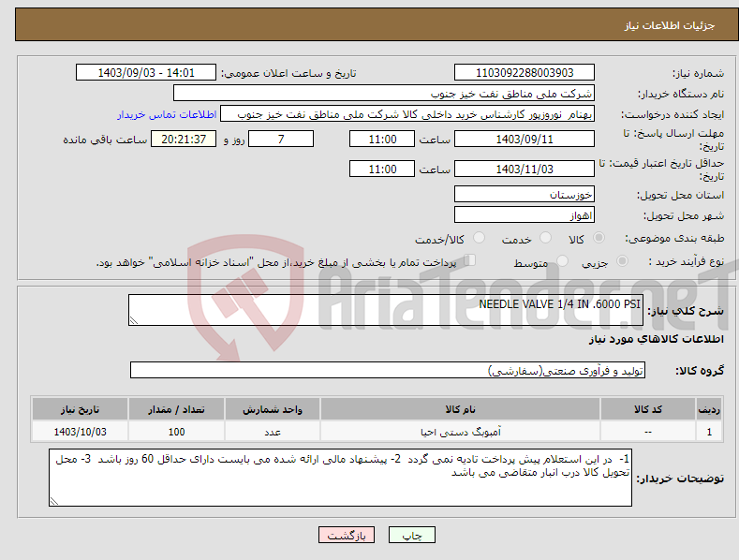
Task: Click the goods group field تولید و فرآوری صنعتی
Action: click(x=388, y=371)
